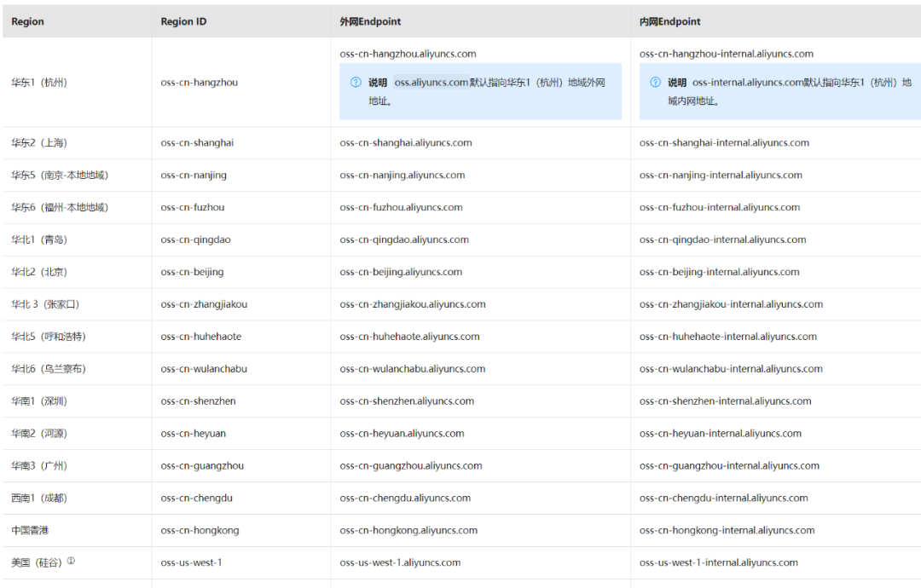Click oss-cn-huhehaote.aliyuncs.com endpoint
Screen dimensions: 921x588
coord(409,337)
